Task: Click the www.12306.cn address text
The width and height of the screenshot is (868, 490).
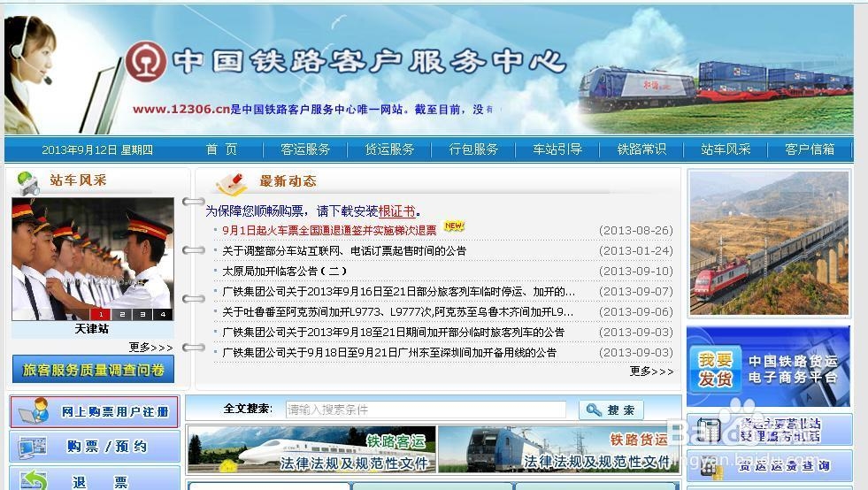Action: click(181, 109)
